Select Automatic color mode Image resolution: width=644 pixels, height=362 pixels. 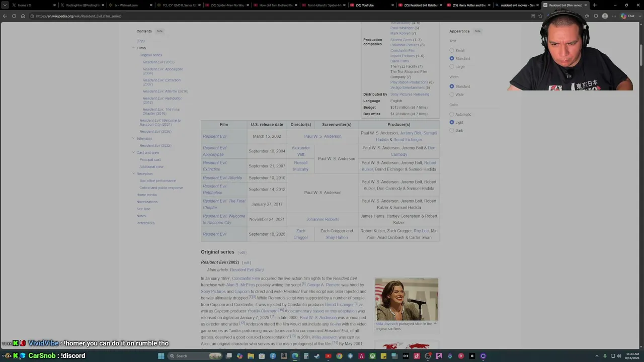click(x=452, y=114)
